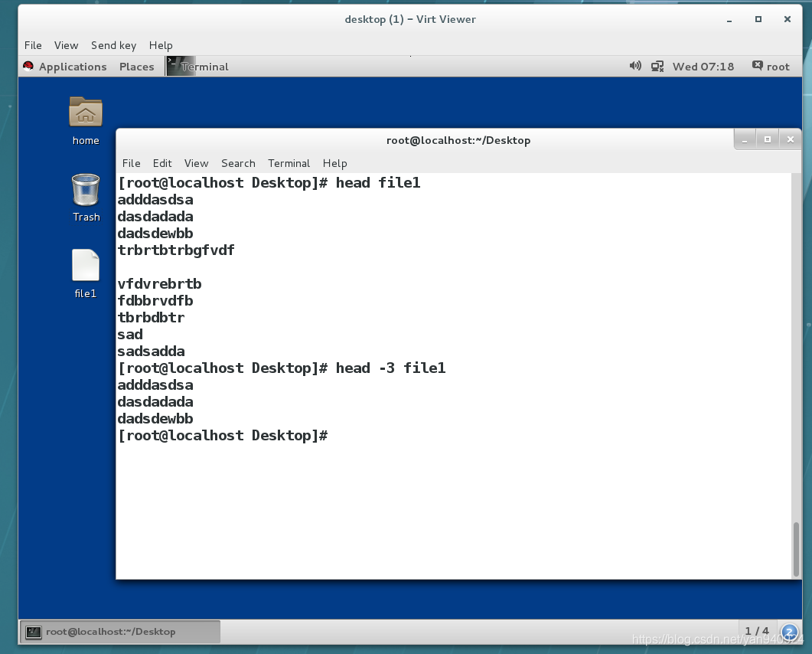Click the 'sadsadda' output line
The height and width of the screenshot is (654, 812).
point(152,352)
